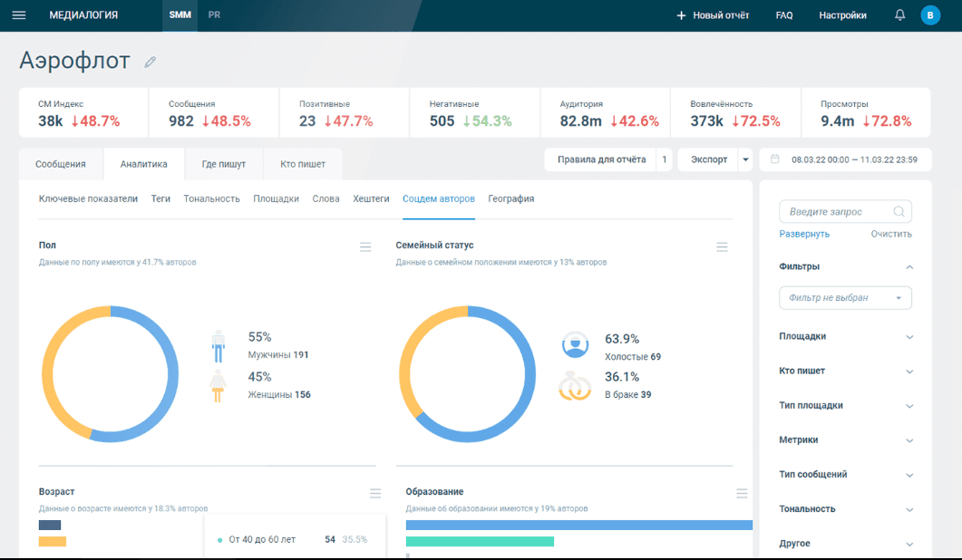The width and height of the screenshot is (962, 560).
Task: Focus the Введите запрос search field
Action: (845, 212)
